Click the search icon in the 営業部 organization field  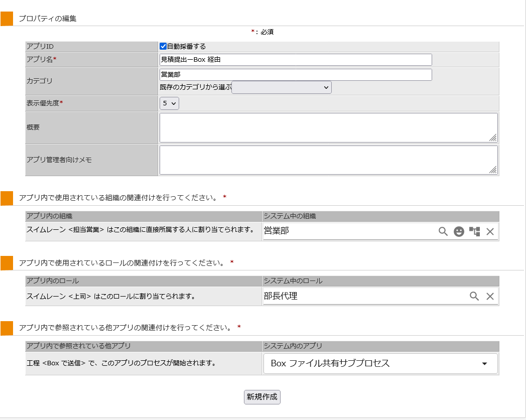point(443,231)
